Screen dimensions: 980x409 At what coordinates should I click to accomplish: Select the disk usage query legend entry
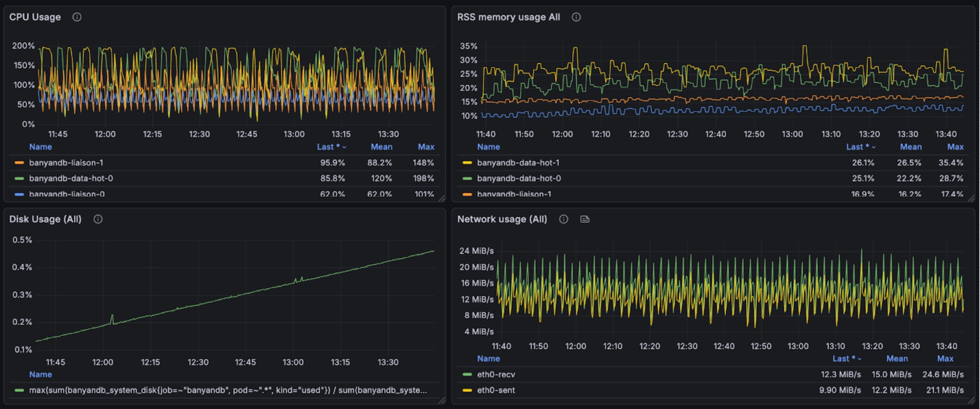click(227, 390)
